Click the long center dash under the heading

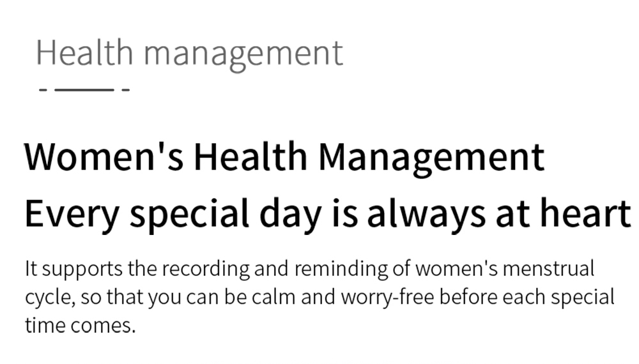(84, 89)
